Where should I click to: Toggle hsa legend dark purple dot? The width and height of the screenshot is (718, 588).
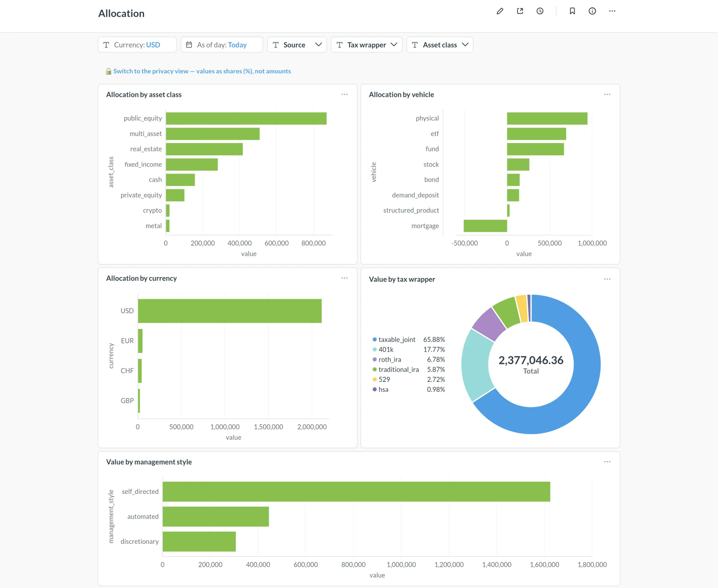[375, 389]
